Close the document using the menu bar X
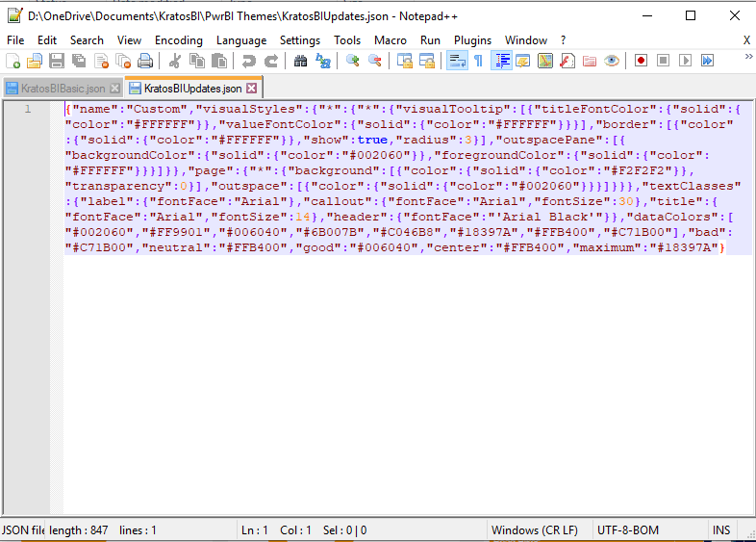This screenshot has height=542, width=756. 746,40
